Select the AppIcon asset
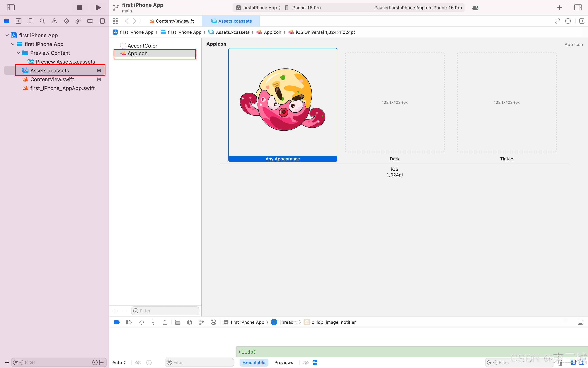Image resolution: width=588 pixels, height=368 pixels. tap(155, 53)
